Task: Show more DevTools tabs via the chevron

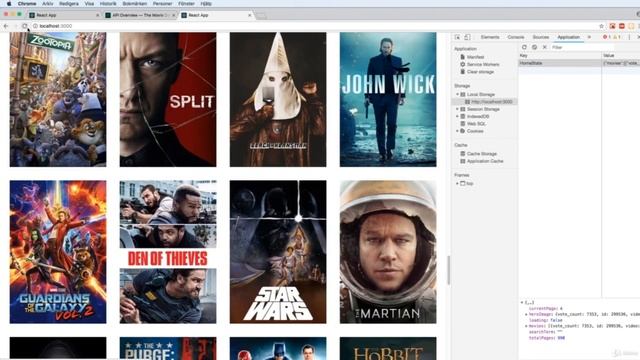Action: click(x=589, y=37)
